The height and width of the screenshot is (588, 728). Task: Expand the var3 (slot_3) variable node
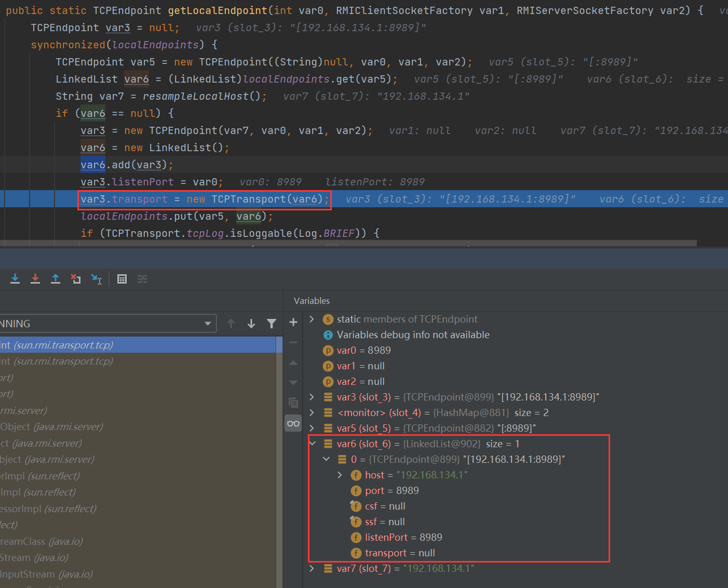[312, 397]
